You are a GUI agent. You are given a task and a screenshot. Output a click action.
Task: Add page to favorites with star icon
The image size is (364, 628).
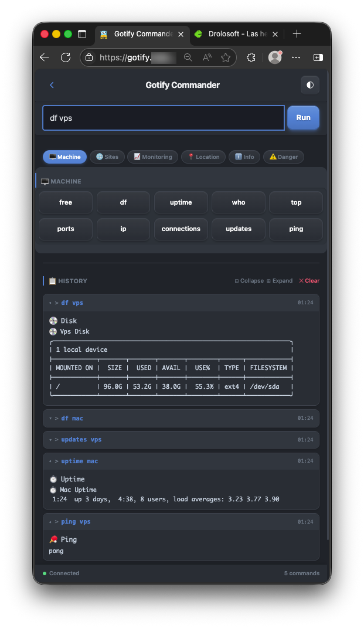[226, 57]
